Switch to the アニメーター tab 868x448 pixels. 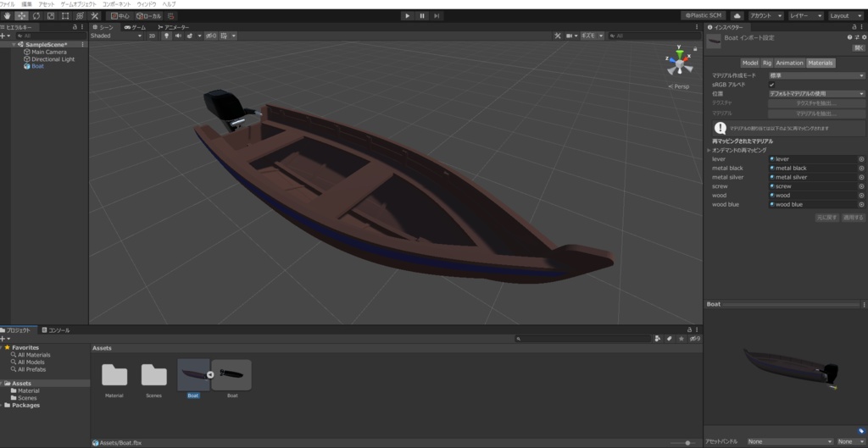coord(173,27)
